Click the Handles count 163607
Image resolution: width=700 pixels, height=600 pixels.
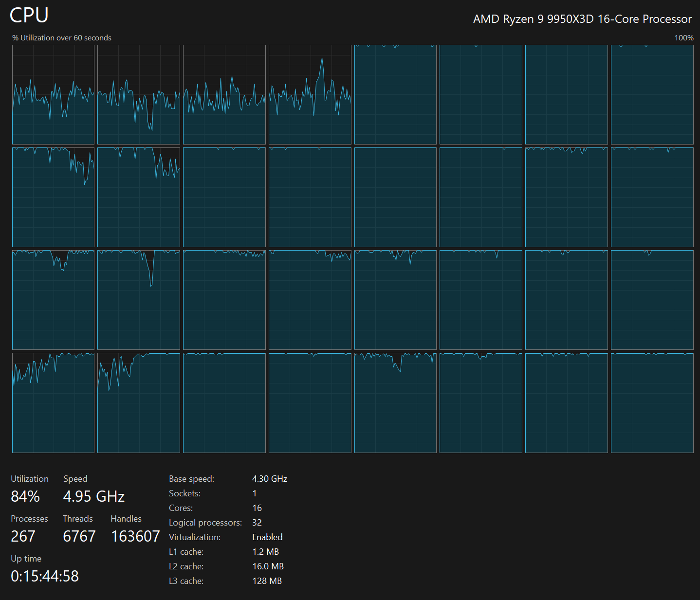click(135, 536)
